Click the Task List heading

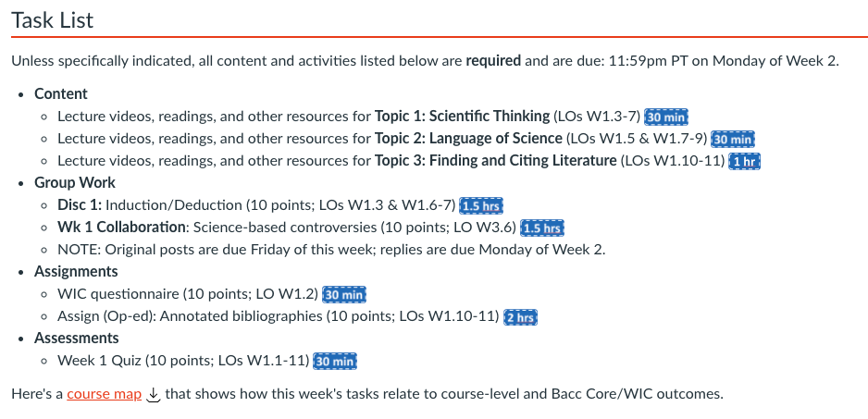[x=53, y=20]
